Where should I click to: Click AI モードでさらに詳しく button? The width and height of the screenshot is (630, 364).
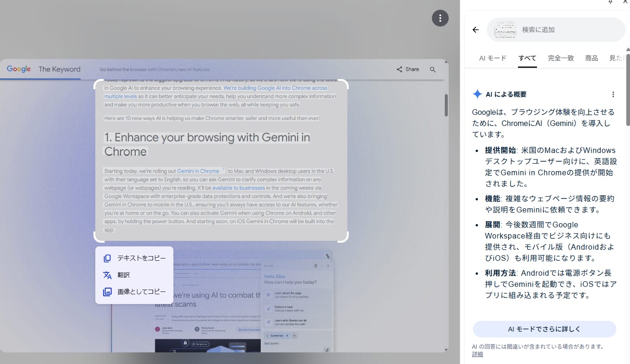[544, 329]
